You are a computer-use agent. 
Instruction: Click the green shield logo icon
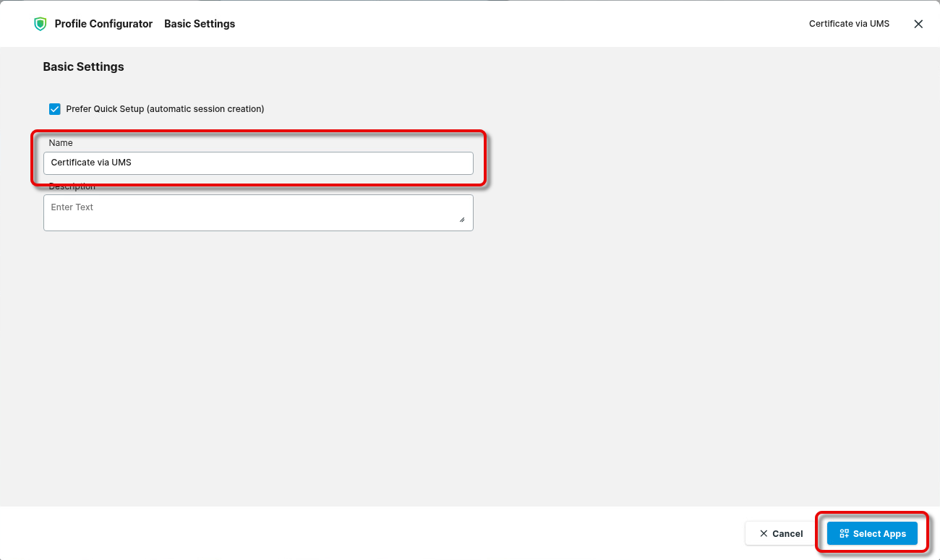[40, 24]
